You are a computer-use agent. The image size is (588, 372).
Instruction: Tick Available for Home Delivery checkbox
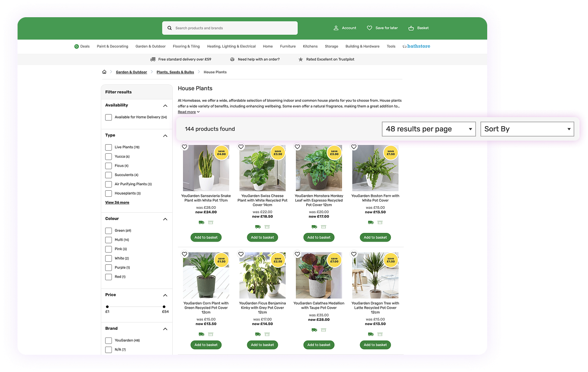coord(109,117)
